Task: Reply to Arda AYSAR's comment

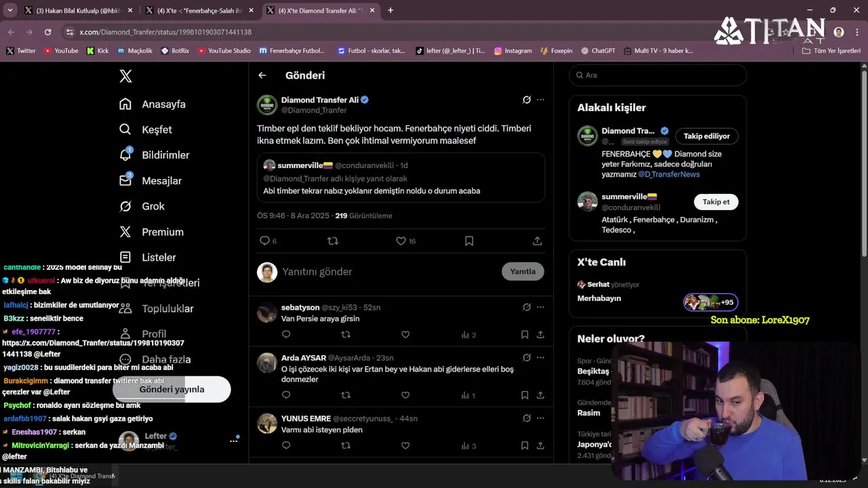Action: click(286, 395)
